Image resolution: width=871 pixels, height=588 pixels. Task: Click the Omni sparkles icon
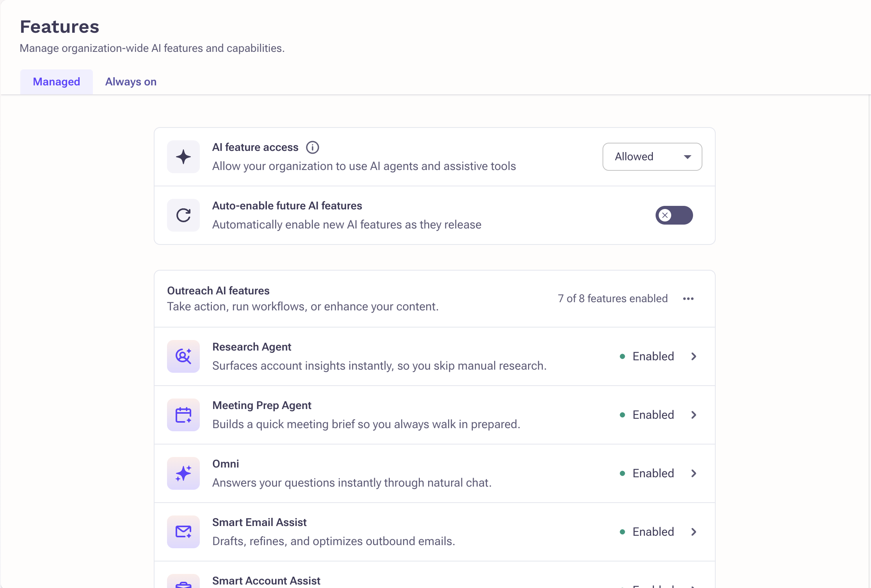pos(183,473)
